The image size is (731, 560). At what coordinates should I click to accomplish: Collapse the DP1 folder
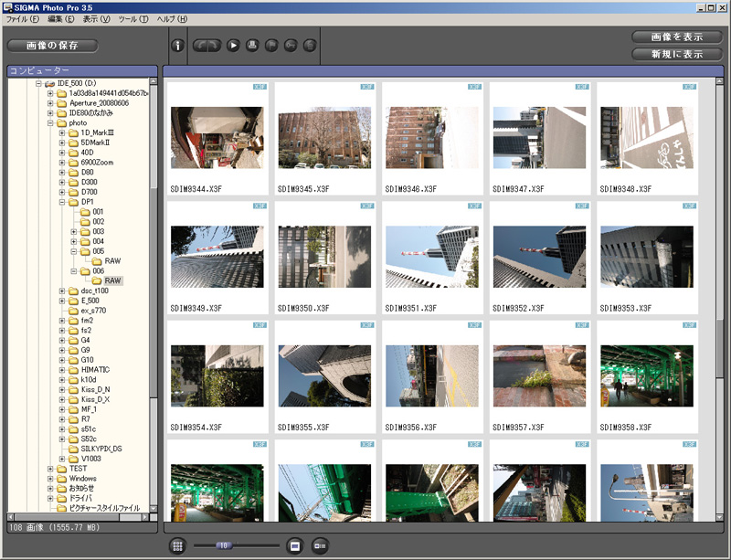pyautogui.click(x=62, y=201)
